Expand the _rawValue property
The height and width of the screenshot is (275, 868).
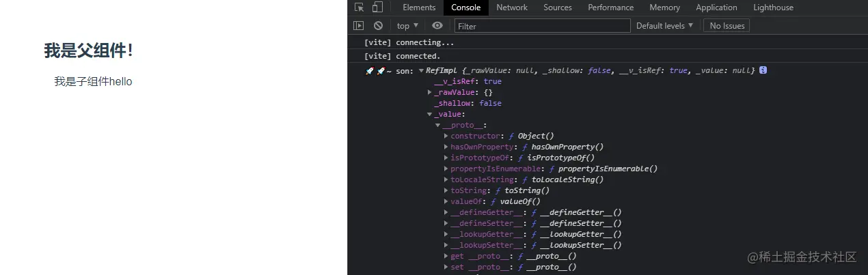tap(430, 92)
